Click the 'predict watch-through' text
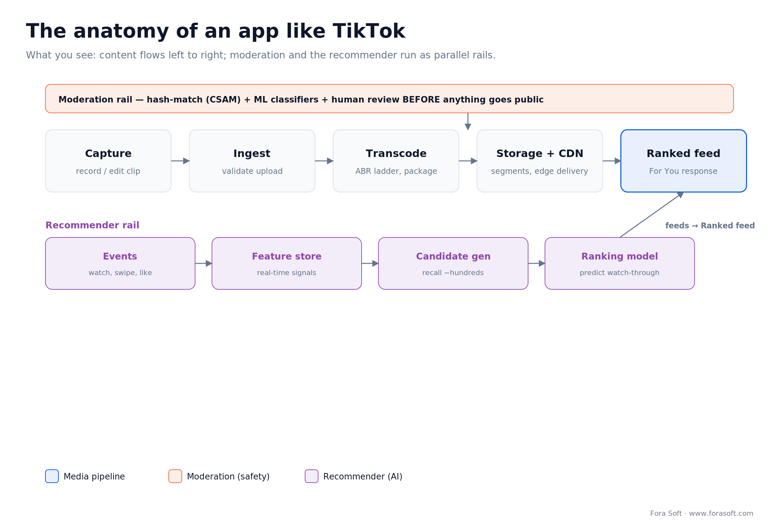This screenshot has width=779, height=532. point(619,273)
